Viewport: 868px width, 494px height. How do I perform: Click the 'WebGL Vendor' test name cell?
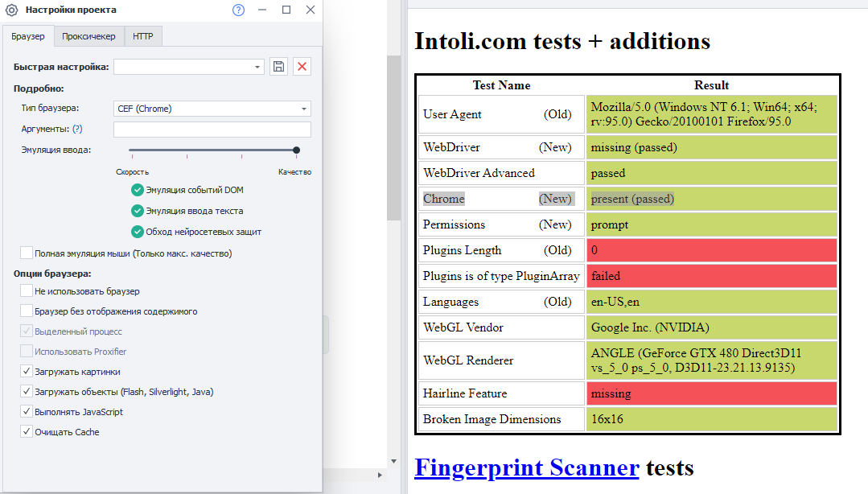coord(501,327)
